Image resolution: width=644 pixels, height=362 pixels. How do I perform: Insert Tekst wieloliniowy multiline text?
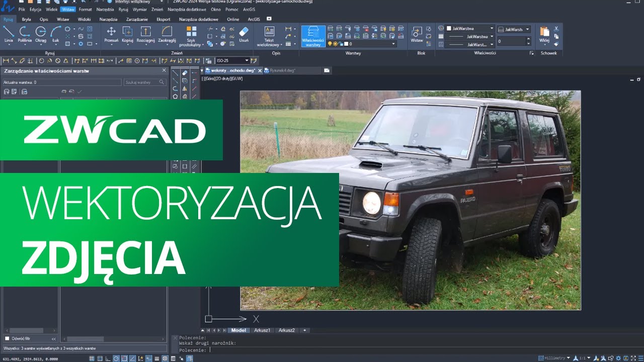(270, 36)
